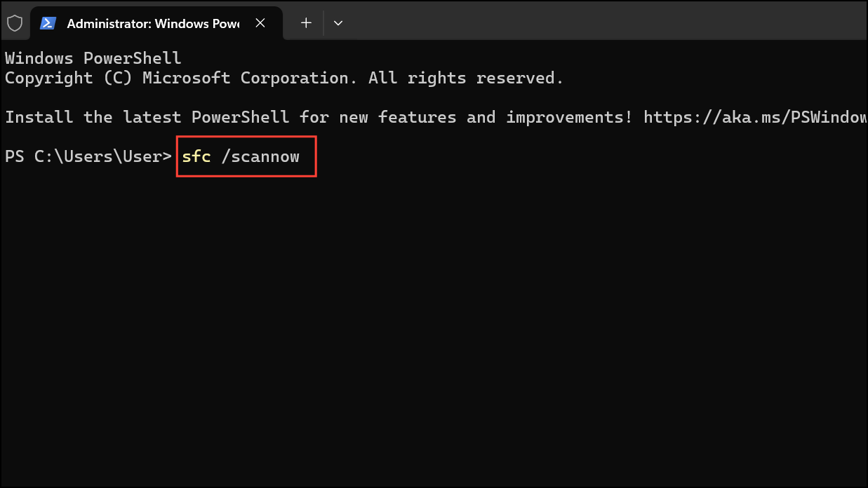Click the /scannow parameter text
Viewport: 868px width, 488px height.
pyautogui.click(x=260, y=156)
